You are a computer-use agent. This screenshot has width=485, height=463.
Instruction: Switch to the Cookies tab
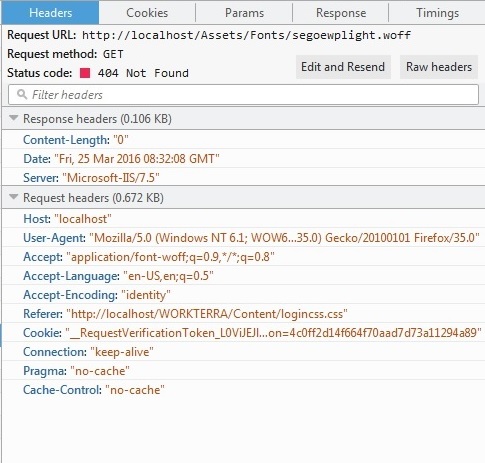pyautogui.click(x=147, y=13)
